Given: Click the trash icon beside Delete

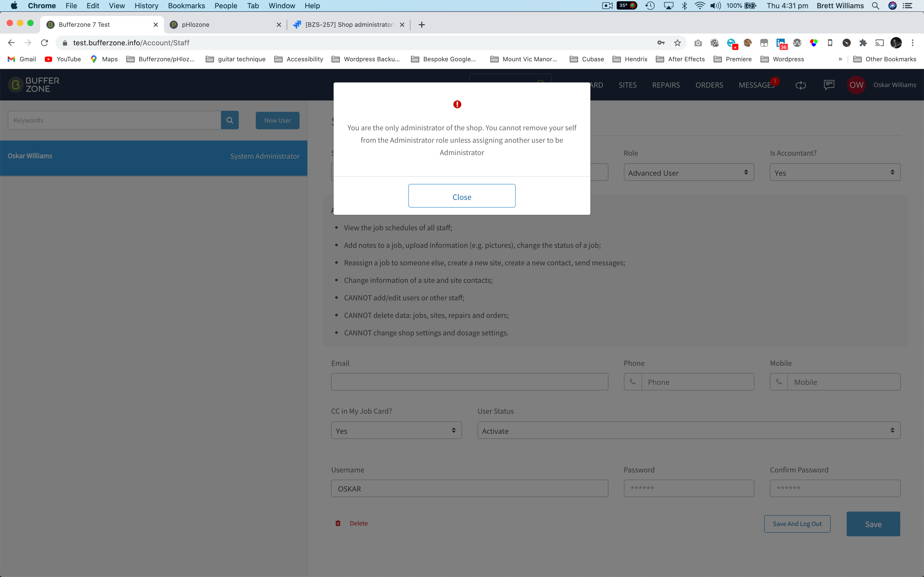Looking at the screenshot, I should (x=338, y=523).
